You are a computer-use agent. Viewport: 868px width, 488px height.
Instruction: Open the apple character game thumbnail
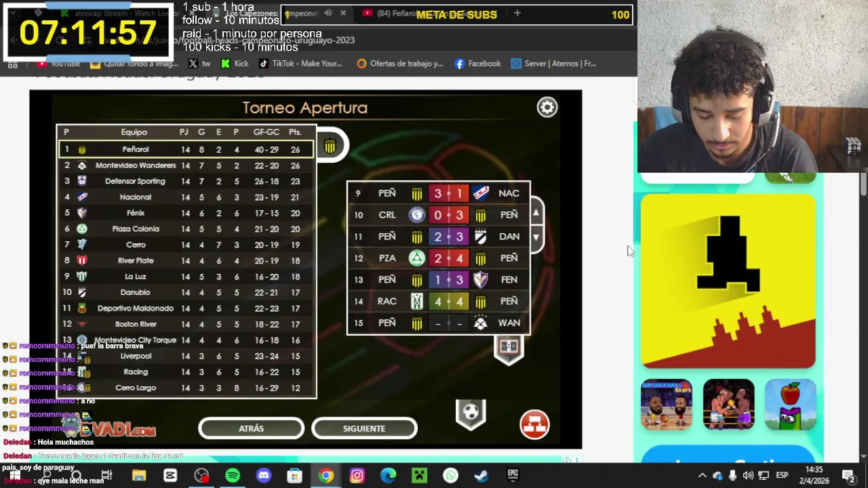coord(790,405)
